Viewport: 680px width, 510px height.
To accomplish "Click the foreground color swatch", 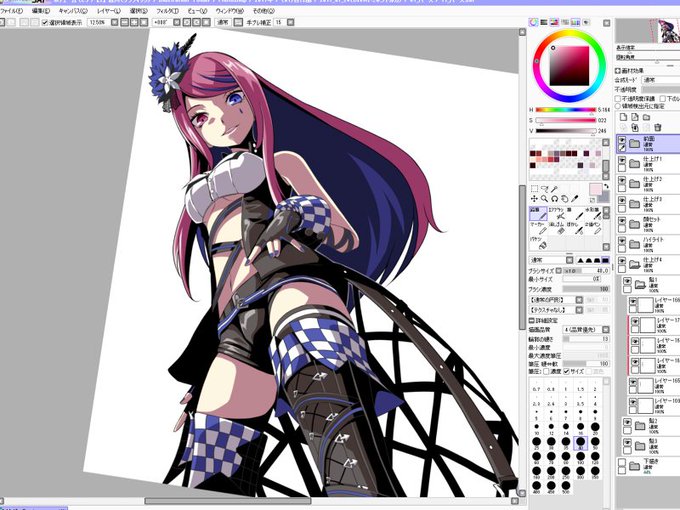I will (x=595, y=189).
